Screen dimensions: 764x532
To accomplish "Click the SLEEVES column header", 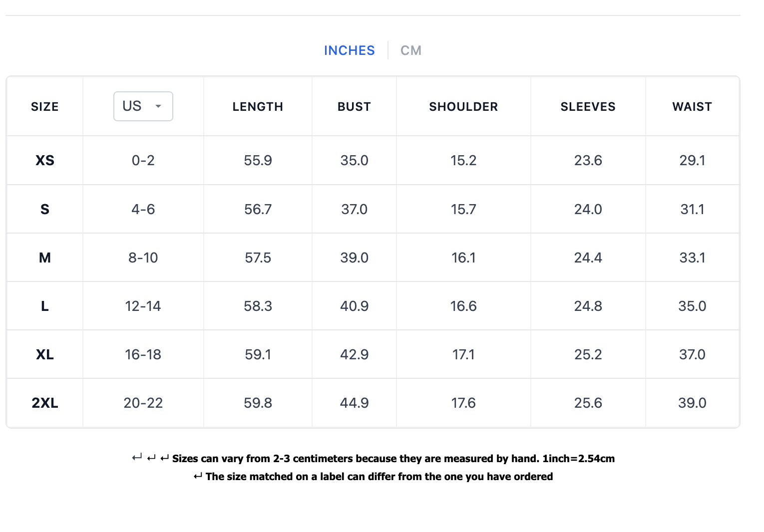I will point(588,107).
